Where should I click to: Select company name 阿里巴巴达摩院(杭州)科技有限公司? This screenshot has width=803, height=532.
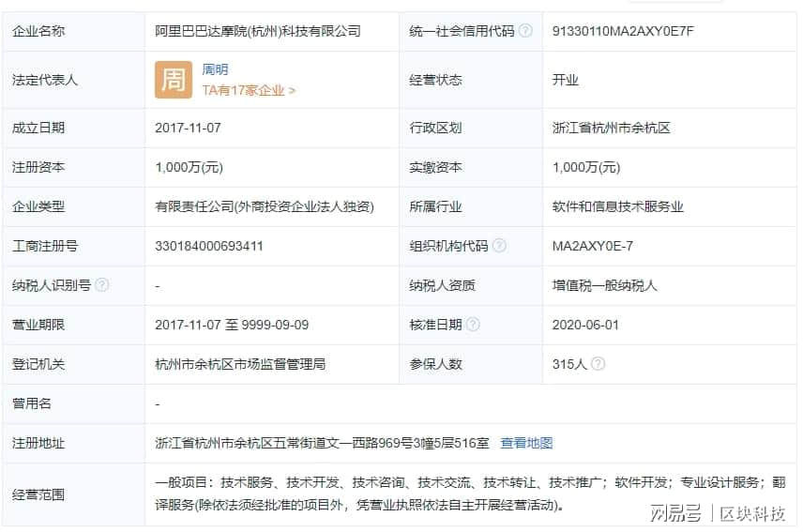pyautogui.click(x=258, y=31)
